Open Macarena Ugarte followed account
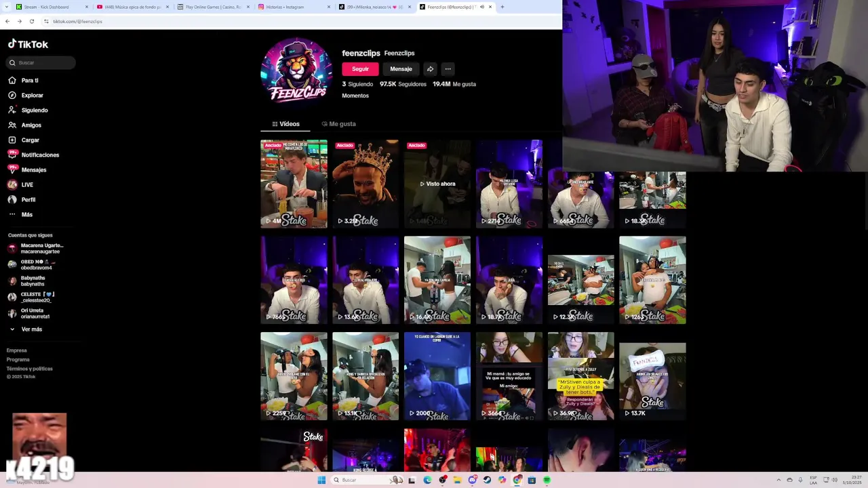The height and width of the screenshot is (488, 868). [36, 248]
